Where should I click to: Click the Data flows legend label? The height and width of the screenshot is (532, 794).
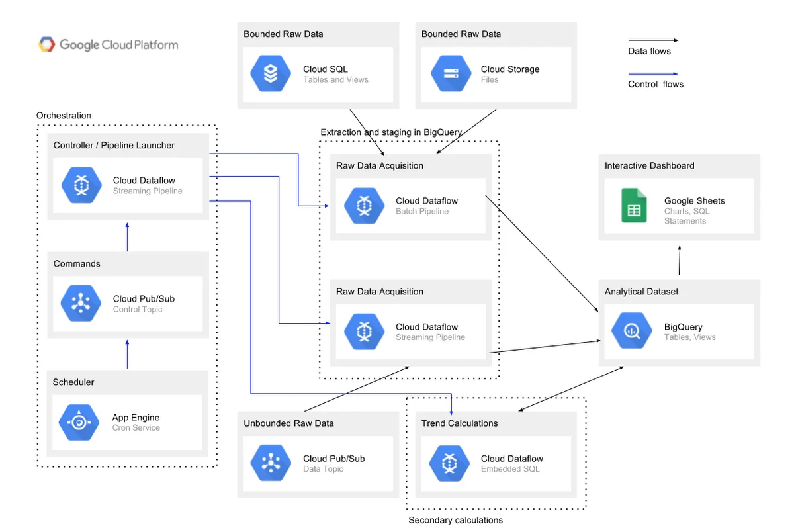tap(650, 51)
